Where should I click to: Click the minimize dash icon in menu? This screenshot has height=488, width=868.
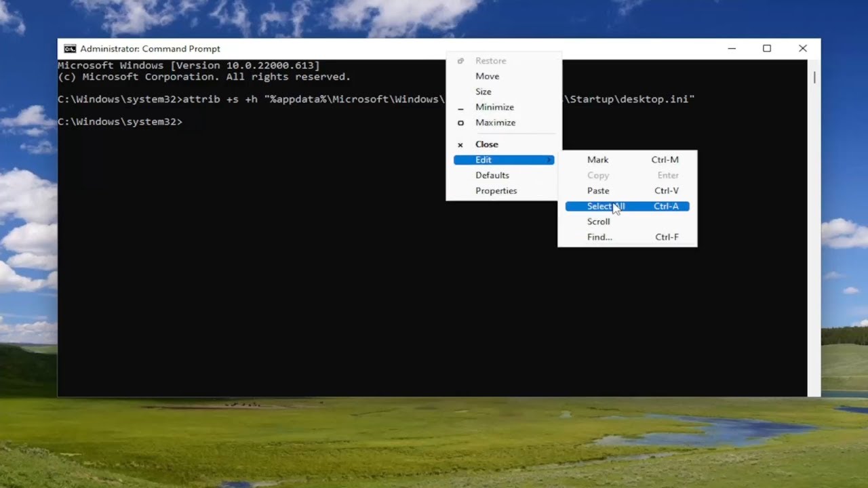click(x=460, y=108)
